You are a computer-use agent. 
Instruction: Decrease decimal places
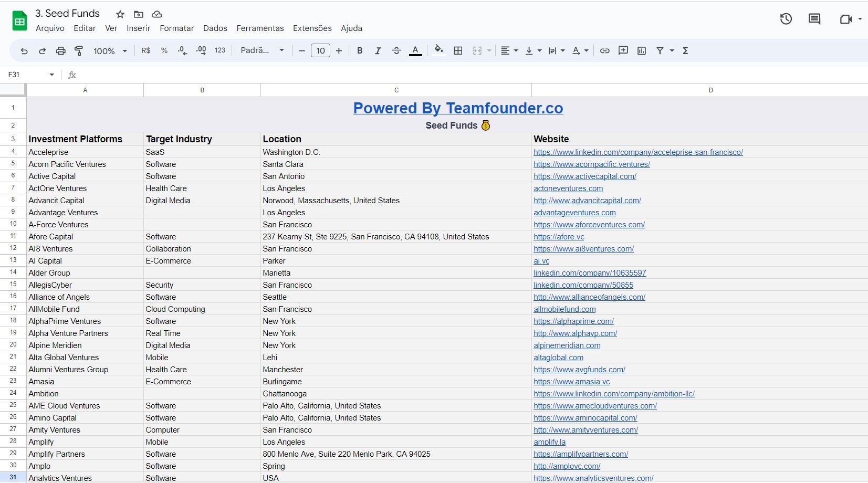183,51
